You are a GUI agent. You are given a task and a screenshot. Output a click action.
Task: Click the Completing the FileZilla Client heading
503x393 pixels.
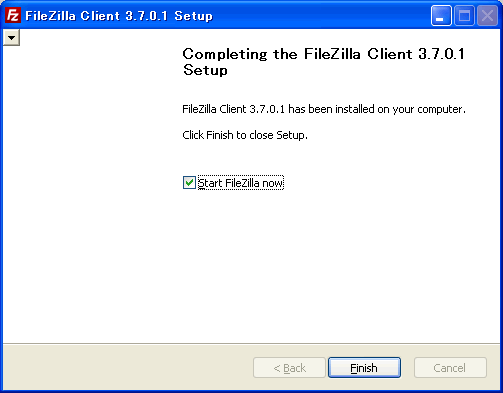[323, 54]
